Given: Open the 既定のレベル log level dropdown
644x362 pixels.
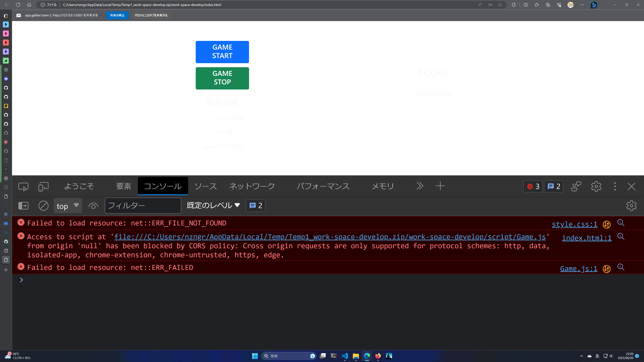Looking at the screenshot, I should pos(213,205).
